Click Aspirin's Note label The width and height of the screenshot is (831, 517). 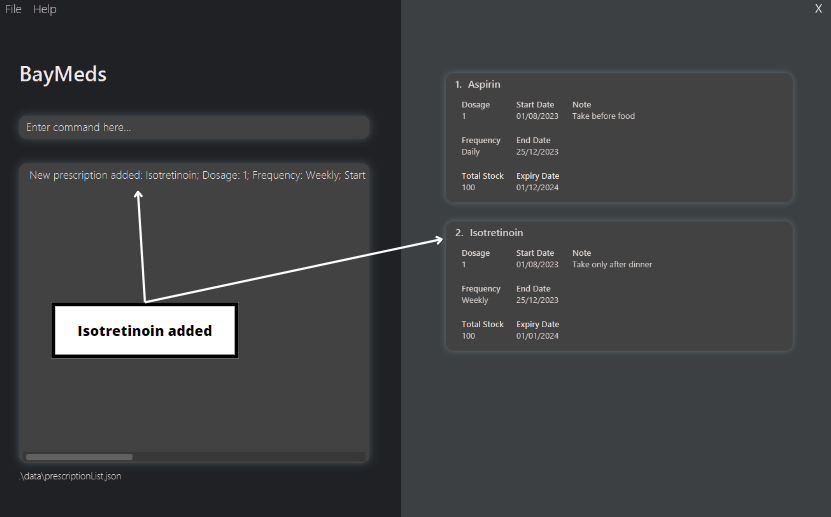click(x=581, y=105)
